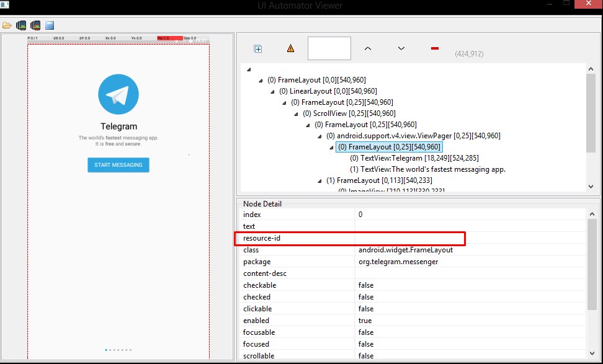Click the tree panel vertical scrollbar thumb
This screenshot has height=364, width=603.
point(591,113)
